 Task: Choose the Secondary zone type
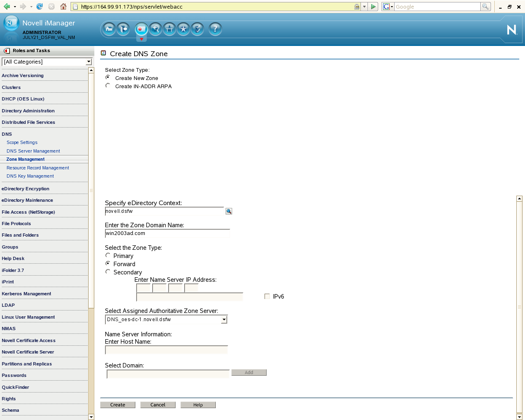(x=108, y=272)
